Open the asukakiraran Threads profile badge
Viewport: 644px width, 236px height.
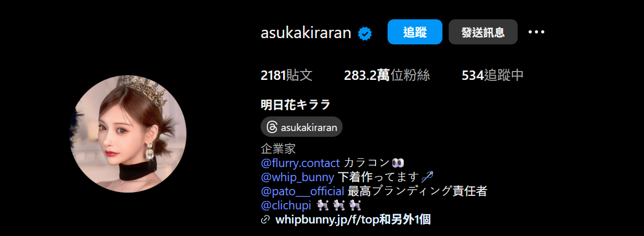[301, 127]
